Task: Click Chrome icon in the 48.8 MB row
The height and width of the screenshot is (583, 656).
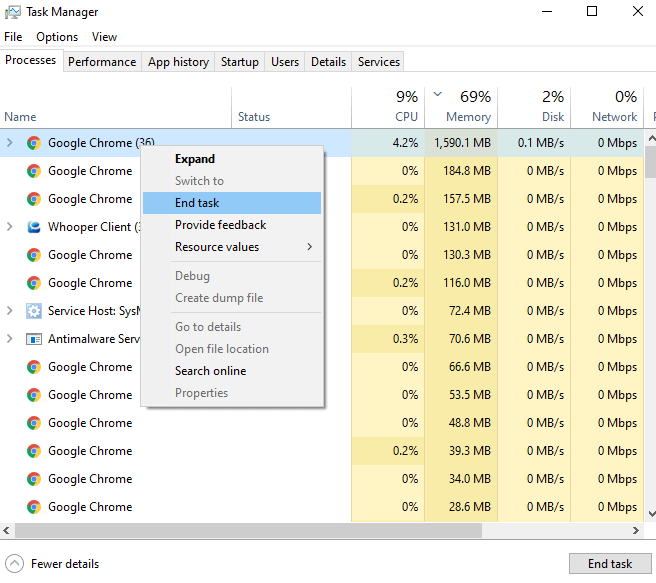Action: point(34,423)
